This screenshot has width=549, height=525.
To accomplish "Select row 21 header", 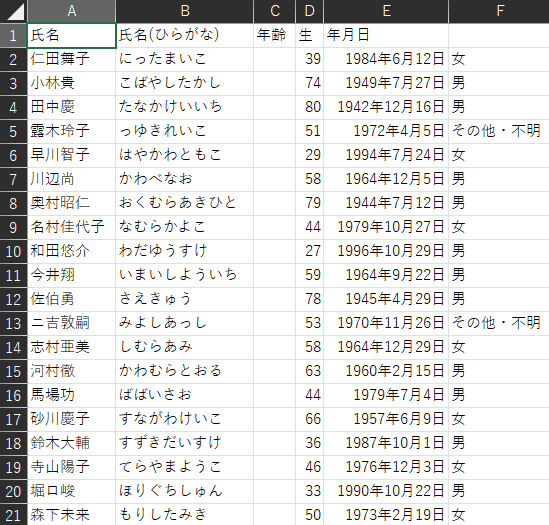I will point(13,515).
